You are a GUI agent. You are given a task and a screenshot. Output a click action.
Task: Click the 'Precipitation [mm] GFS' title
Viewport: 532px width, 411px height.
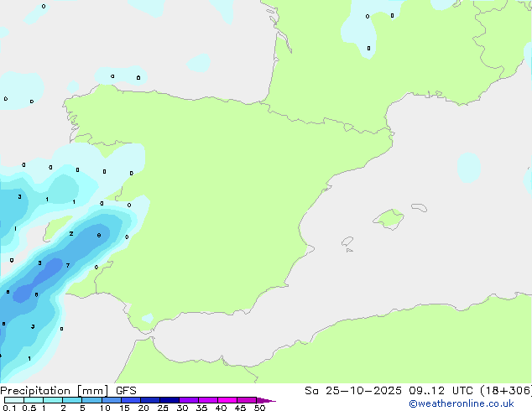[68, 391]
